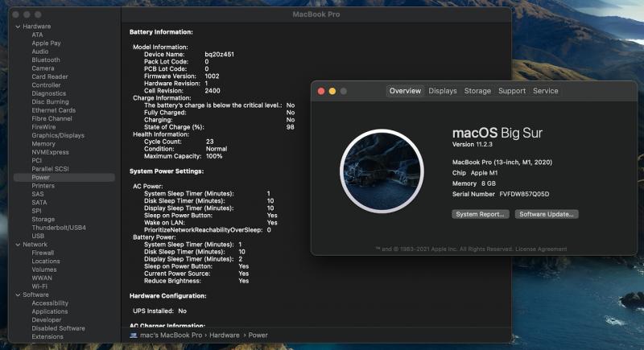Screen dimensions: 644x350
Task: Select Disabled Software in the sidebar
Action: (x=58, y=328)
